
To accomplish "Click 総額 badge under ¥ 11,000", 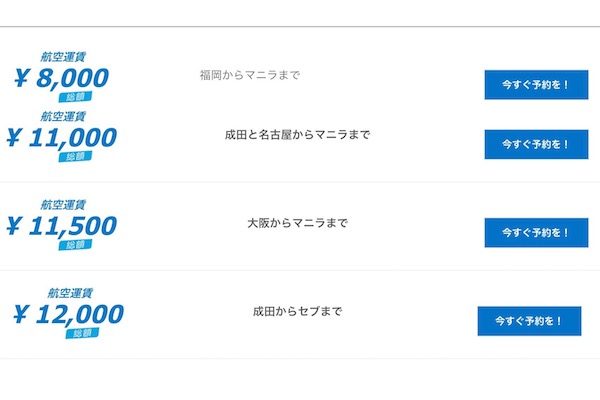I will pos(75,157).
